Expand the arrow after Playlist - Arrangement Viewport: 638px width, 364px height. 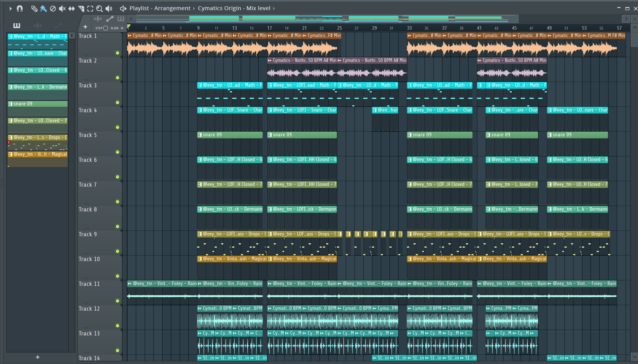click(194, 8)
